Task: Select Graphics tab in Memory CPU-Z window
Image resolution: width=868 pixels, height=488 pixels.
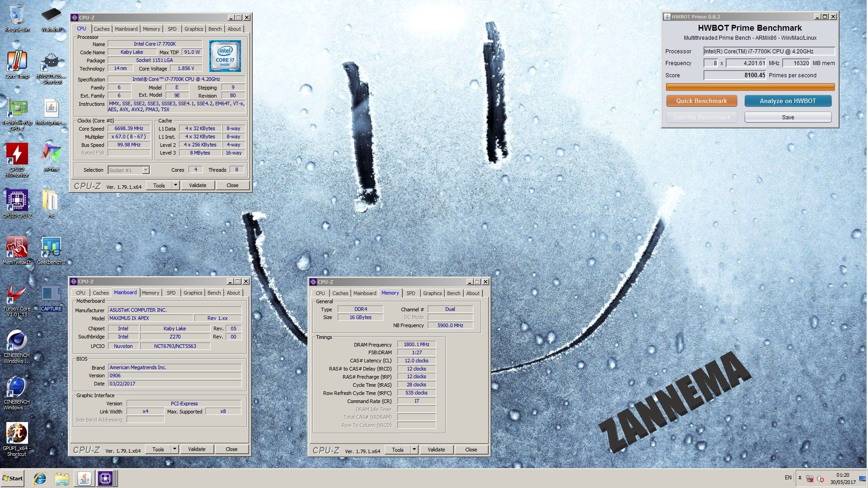Action: click(433, 293)
